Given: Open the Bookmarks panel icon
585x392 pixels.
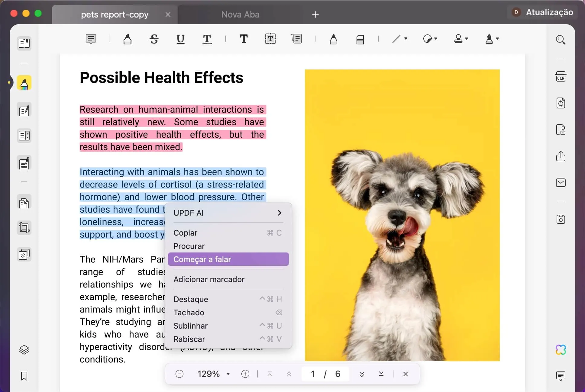Looking at the screenshot, I should (x=24, y=376).
